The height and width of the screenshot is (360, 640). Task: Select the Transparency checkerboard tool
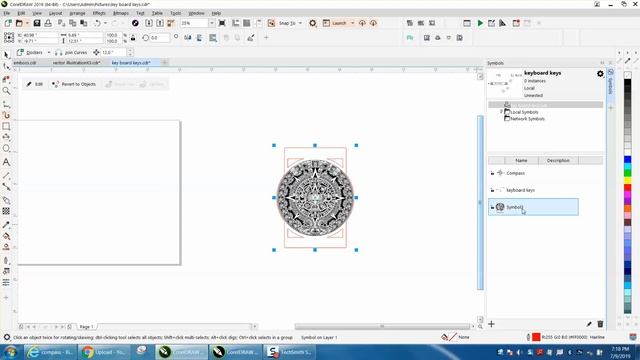6,211
